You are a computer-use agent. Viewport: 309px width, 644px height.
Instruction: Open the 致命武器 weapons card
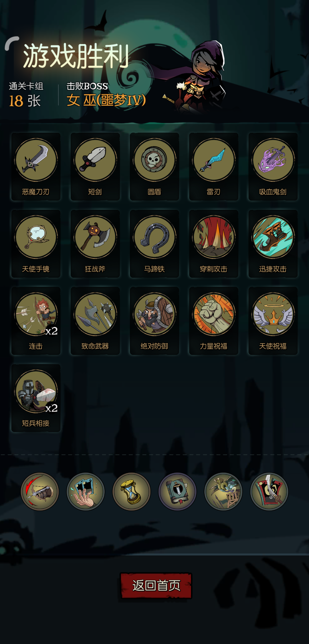tap(95, 321)
